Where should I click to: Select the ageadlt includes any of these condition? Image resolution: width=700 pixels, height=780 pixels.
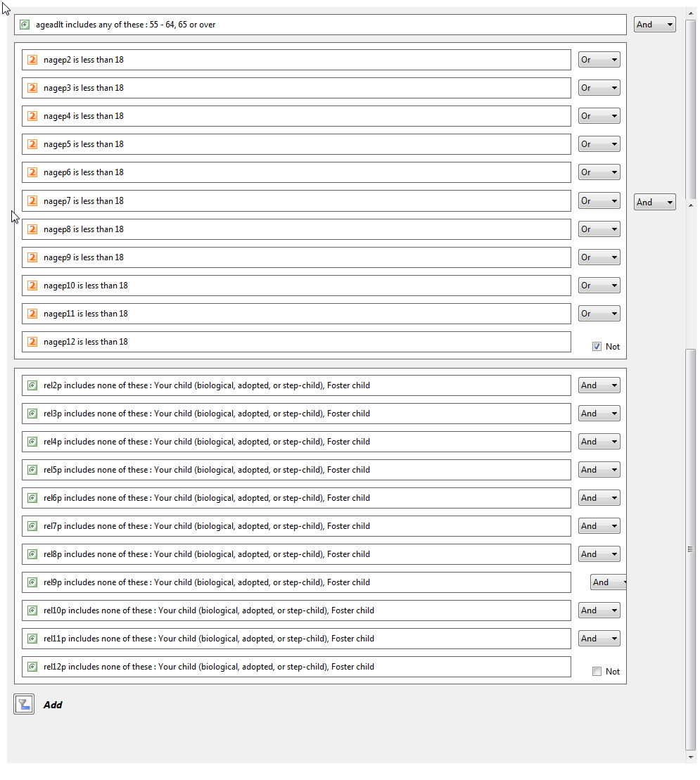(x=320, y=25)
